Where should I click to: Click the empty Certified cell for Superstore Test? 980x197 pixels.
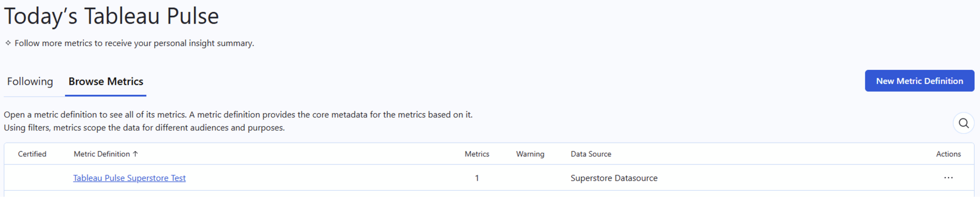click(32, 178)
